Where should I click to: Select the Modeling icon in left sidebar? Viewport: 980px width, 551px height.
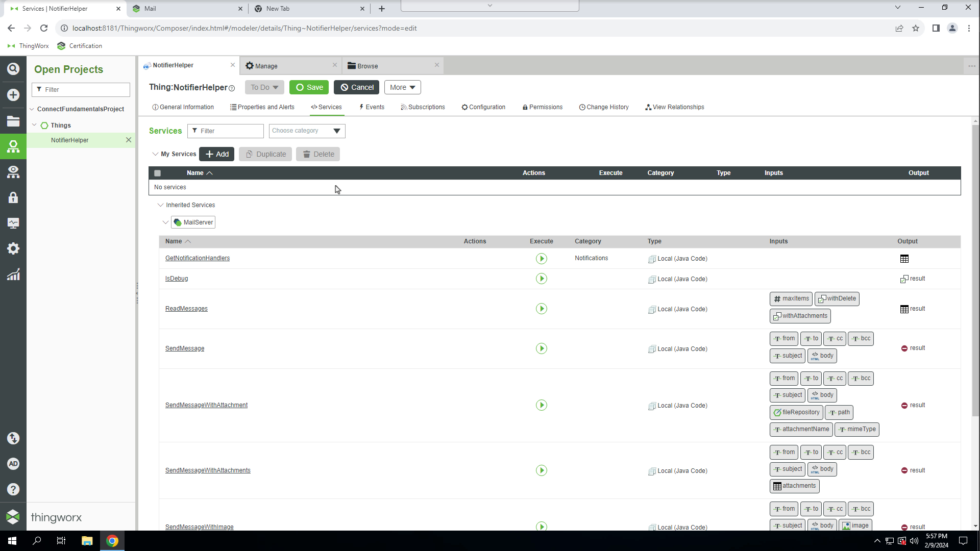click(13, 146)
